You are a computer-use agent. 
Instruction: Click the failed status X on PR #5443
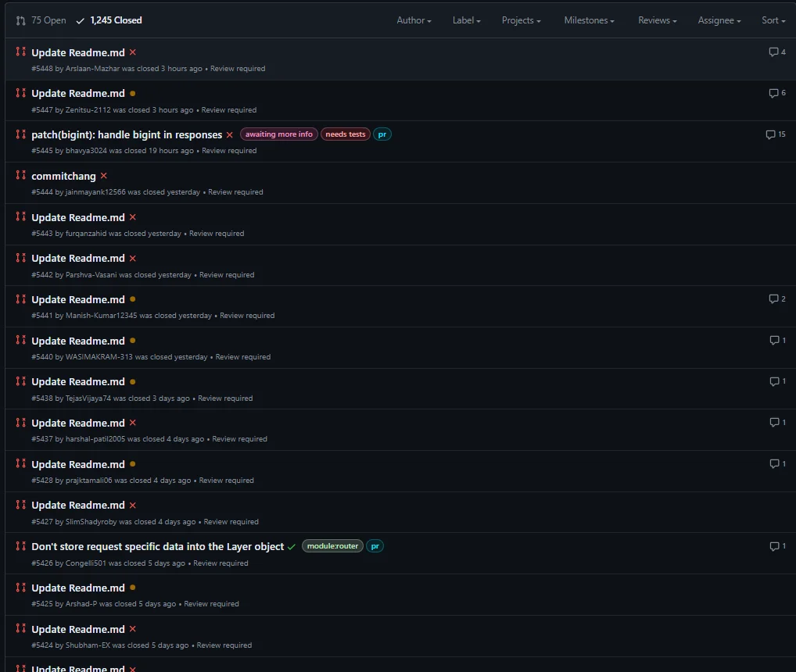coord(132,217)
